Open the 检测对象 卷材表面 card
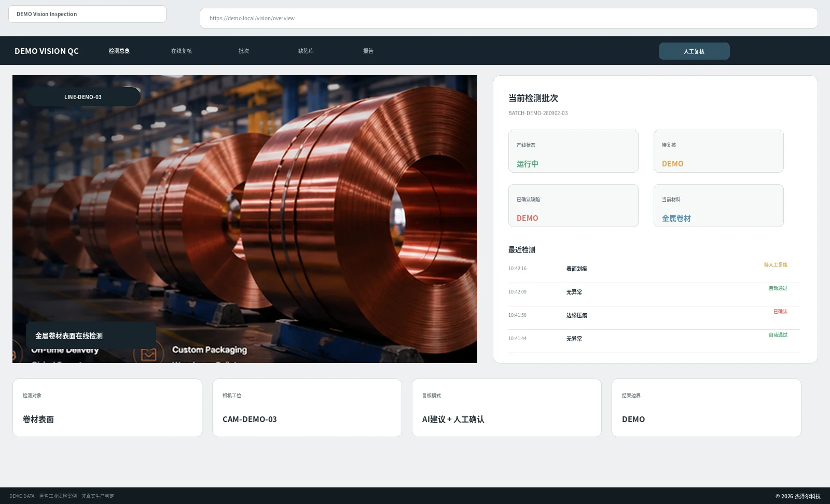This screenshot has width=830, height=504. [107, 408]
